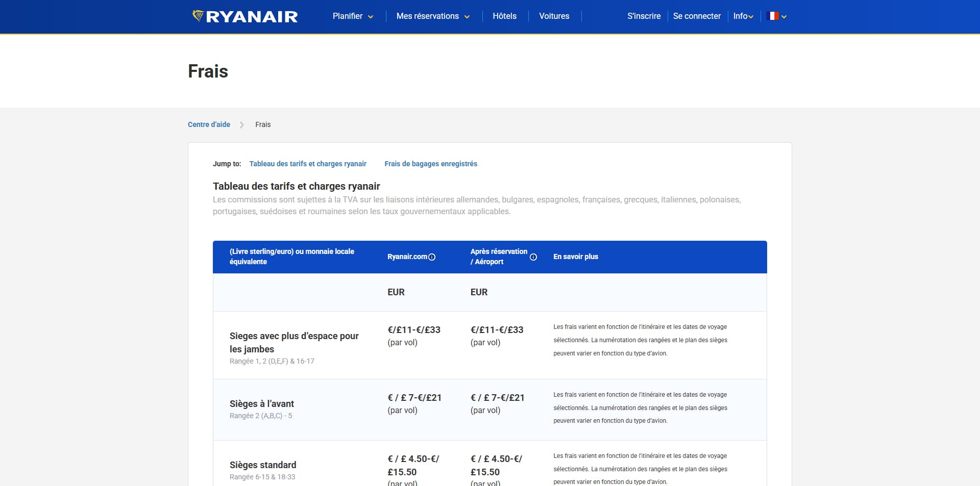Click the En savoir plus description in the jambes row

[x=640, y=340]
